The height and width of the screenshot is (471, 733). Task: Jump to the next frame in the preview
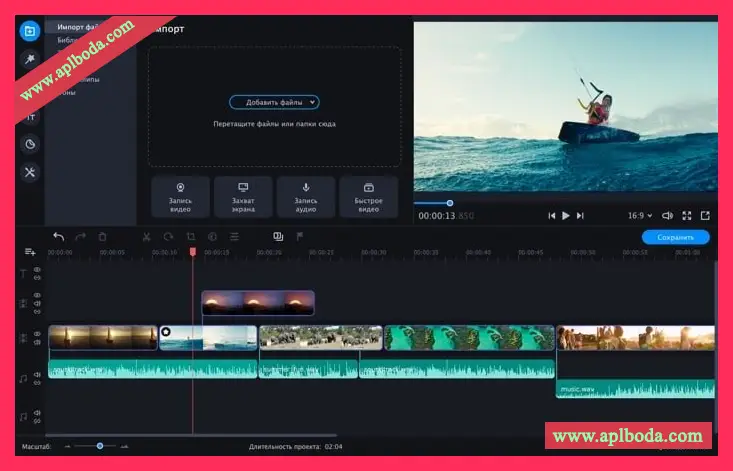(x=580, y=215)
